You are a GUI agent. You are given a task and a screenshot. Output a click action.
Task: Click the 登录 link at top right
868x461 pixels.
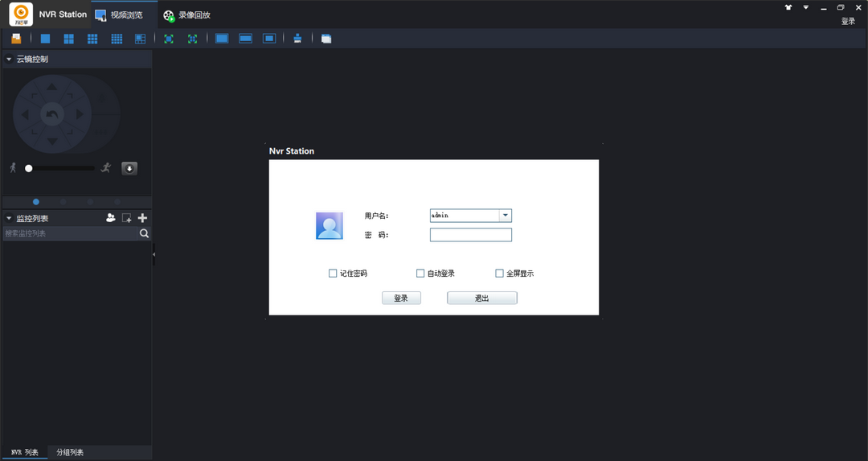click(848, 21)
